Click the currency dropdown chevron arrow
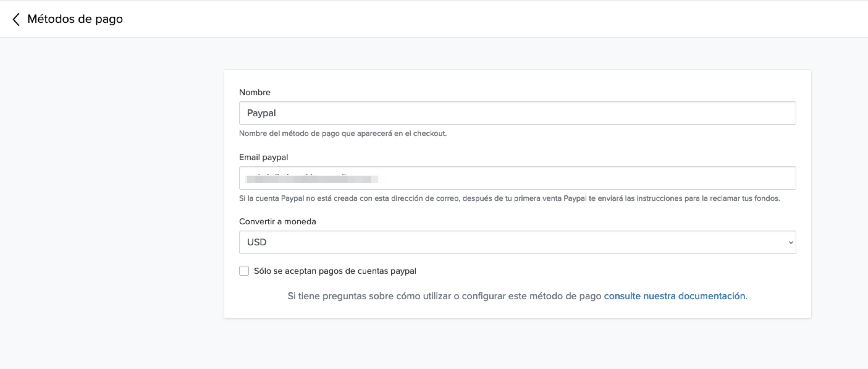 point(790,242)
